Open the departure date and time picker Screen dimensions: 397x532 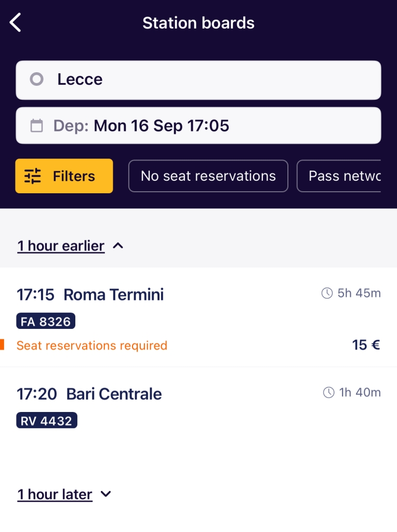click(x=198, y=126)
